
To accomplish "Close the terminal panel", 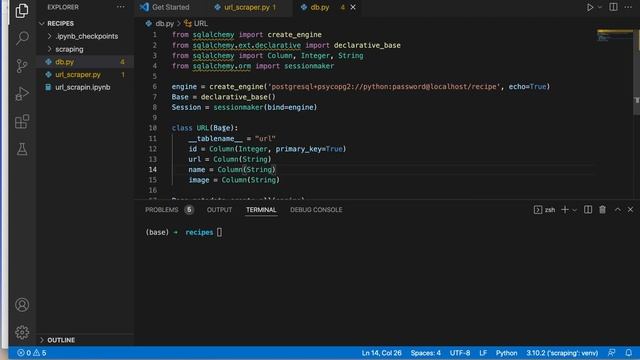I will click(x=631, y=210).
